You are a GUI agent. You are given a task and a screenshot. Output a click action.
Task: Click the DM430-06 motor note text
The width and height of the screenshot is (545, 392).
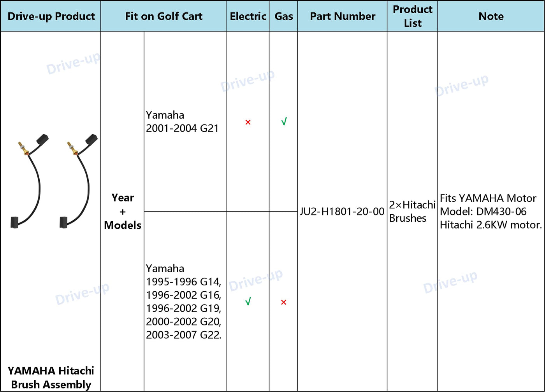pos(490,212)
